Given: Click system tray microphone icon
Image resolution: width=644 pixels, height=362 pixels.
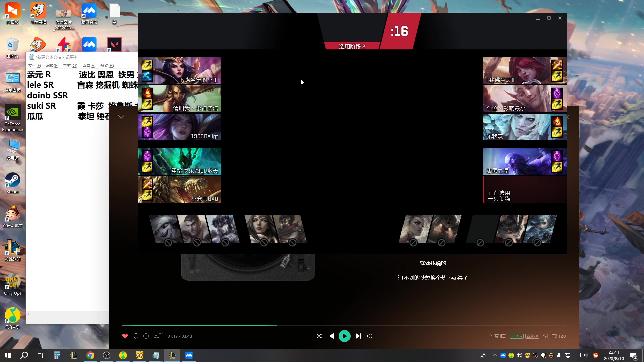Looking at the screenshot, I should [x=559, y=355].
